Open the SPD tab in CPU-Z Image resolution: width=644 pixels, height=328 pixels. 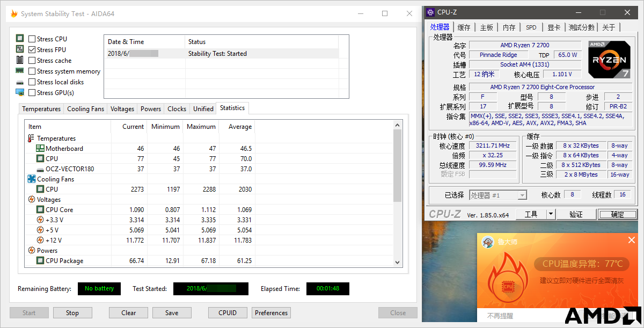tap(531, 27)
